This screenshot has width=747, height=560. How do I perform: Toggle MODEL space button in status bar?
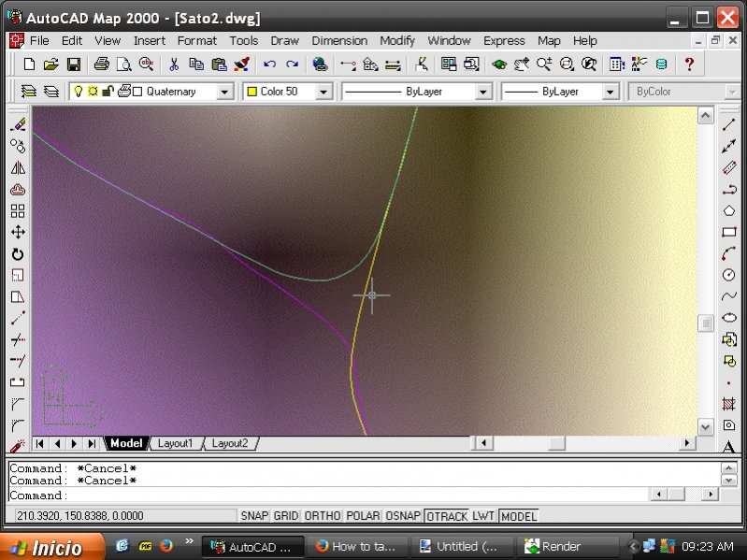519,516
